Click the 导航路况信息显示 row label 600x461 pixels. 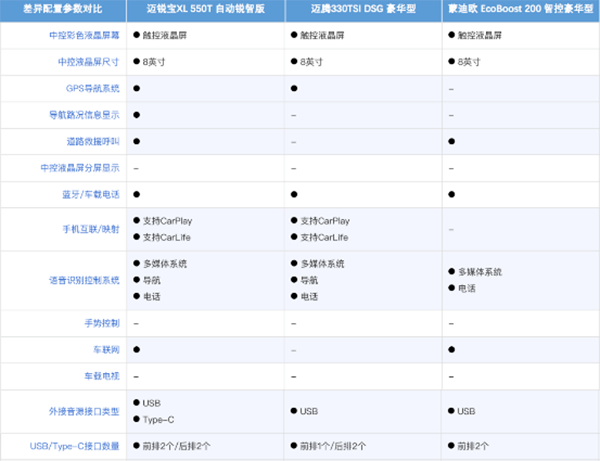click(84, 115)
